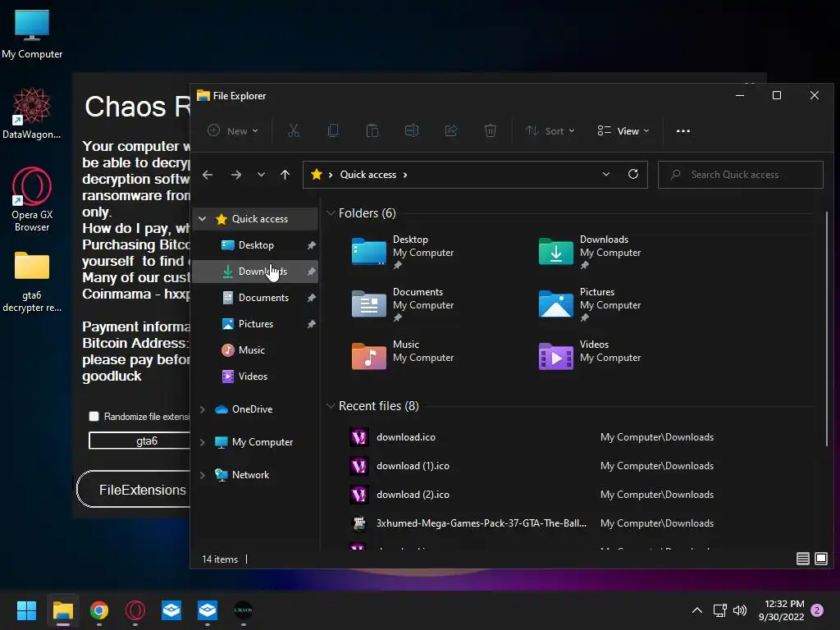Click the Rename icon in toolbar
840x630 pixels.
412,130
